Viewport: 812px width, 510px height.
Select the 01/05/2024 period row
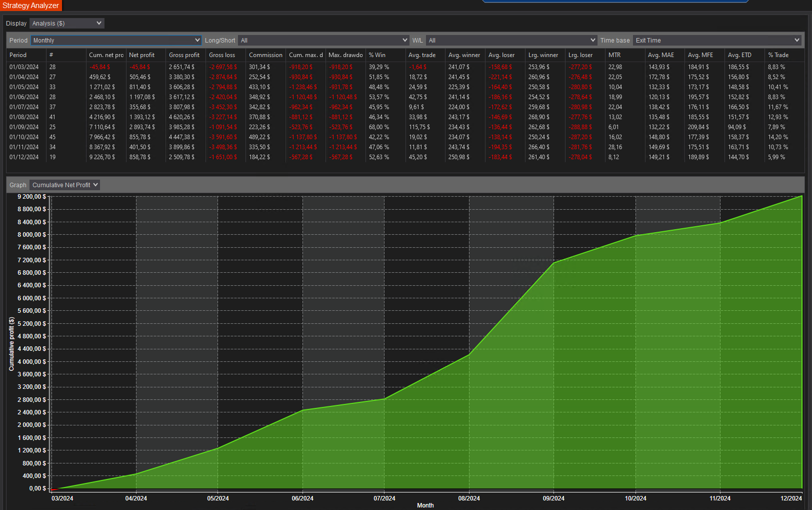[405, 87]
